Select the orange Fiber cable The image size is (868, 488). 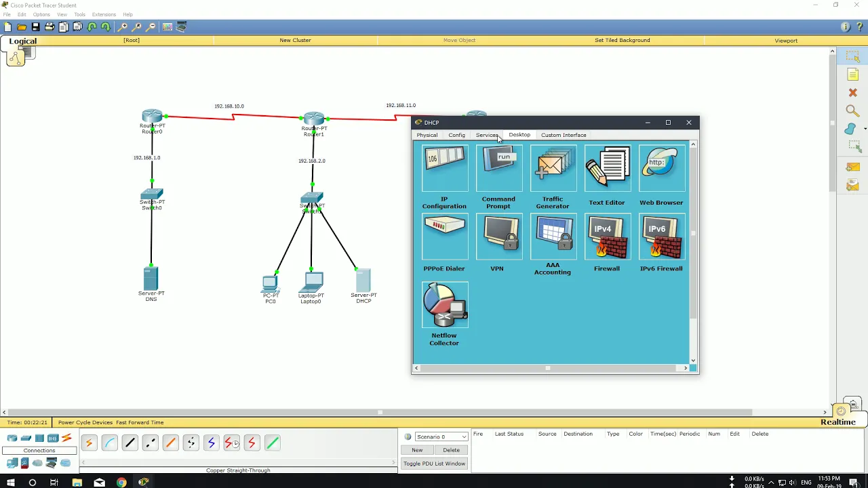coord(170,443)
